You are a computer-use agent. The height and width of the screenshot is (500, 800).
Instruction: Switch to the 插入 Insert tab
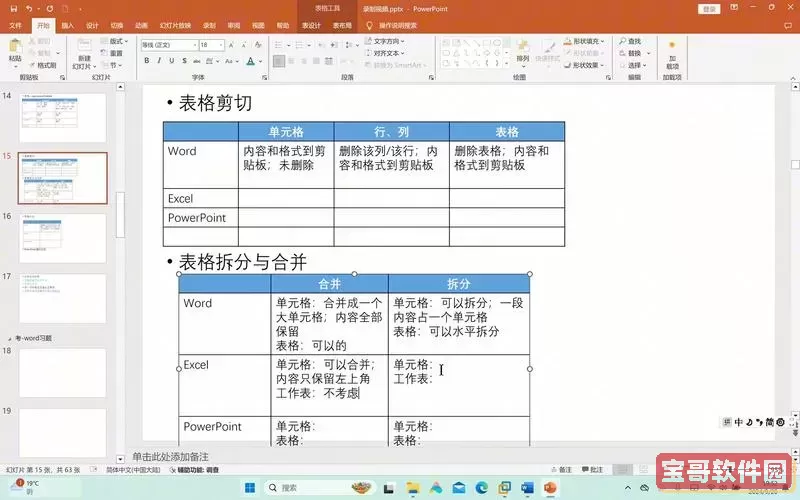pyautogui.click(x=67, y=25)
